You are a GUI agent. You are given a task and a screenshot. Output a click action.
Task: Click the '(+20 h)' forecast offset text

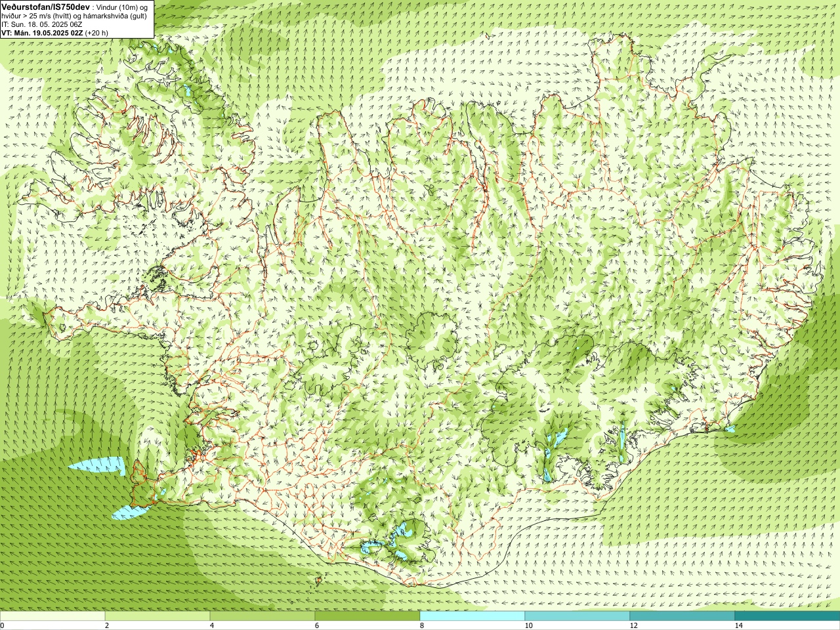[x=96, y=32]
